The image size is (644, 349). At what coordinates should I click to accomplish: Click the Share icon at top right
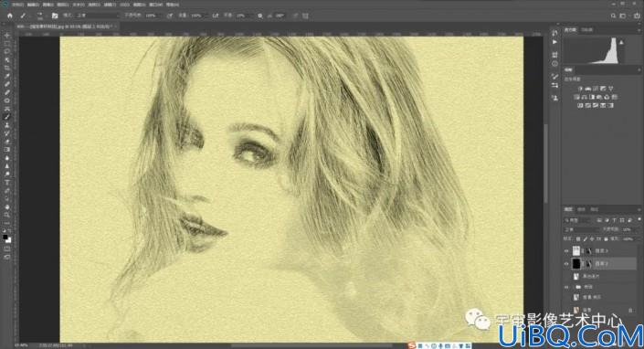[638, 16]
